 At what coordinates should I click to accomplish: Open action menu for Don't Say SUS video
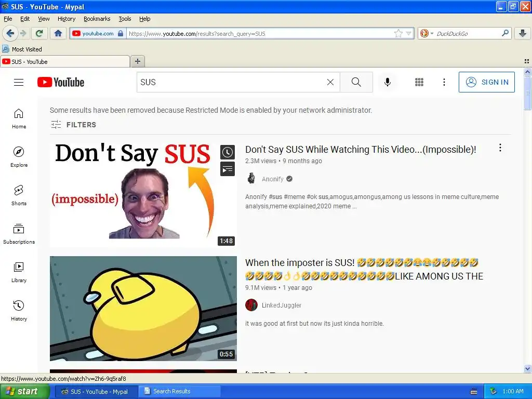500,148
